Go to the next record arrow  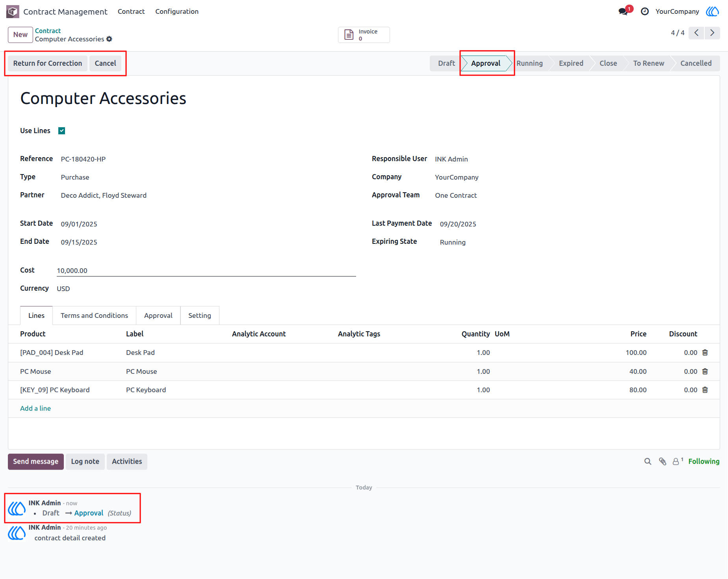click(x=712, y=33)
